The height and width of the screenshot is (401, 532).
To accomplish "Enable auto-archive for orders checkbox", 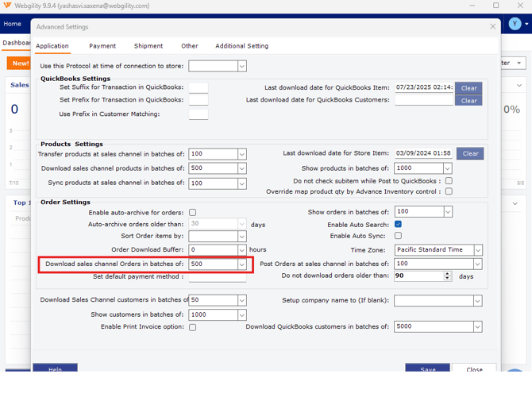I will [193, 213].
